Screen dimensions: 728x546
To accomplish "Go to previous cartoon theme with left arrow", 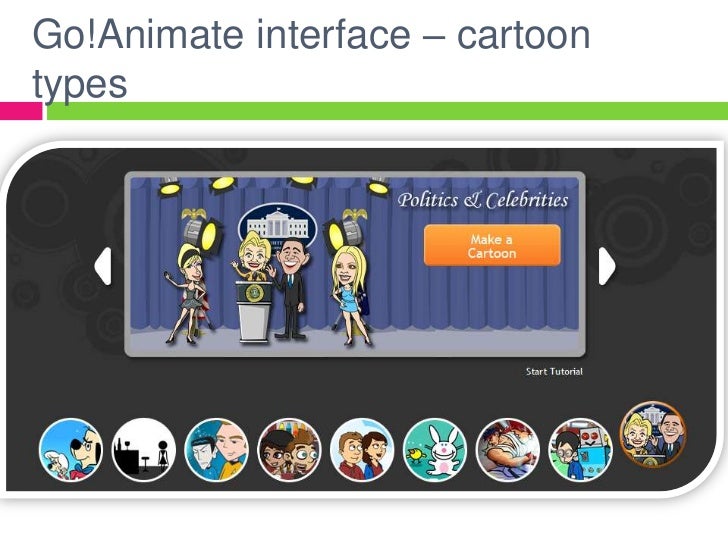I will [x=103, y=266].
